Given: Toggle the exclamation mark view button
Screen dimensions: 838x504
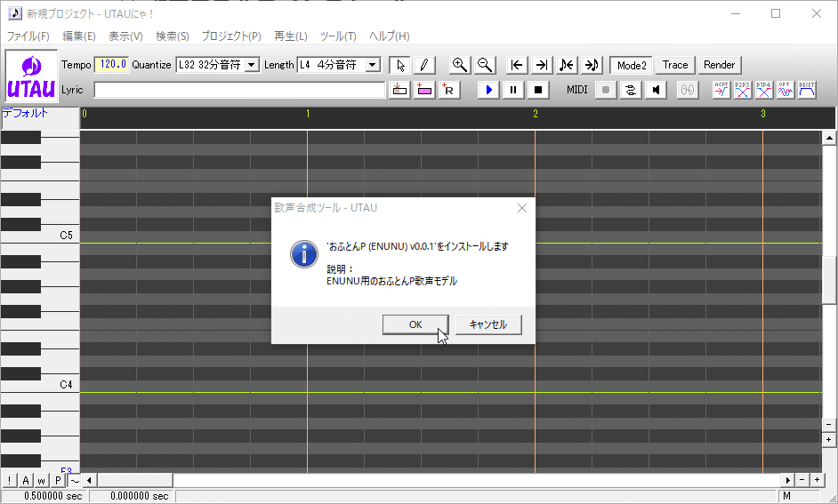Looking at the screenshot, I should pos(9,481).
